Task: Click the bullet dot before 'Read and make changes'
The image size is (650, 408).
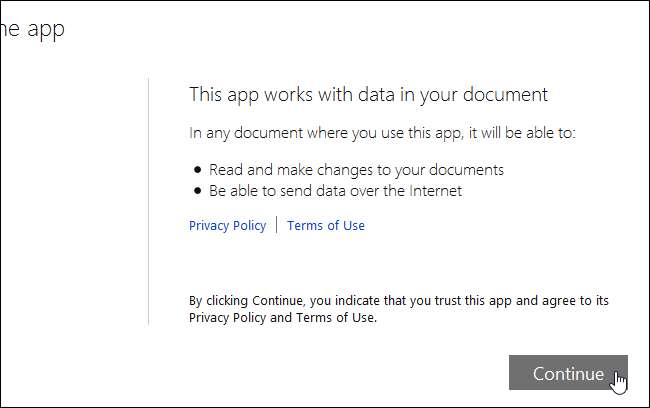Action: (x=199, y=170)
